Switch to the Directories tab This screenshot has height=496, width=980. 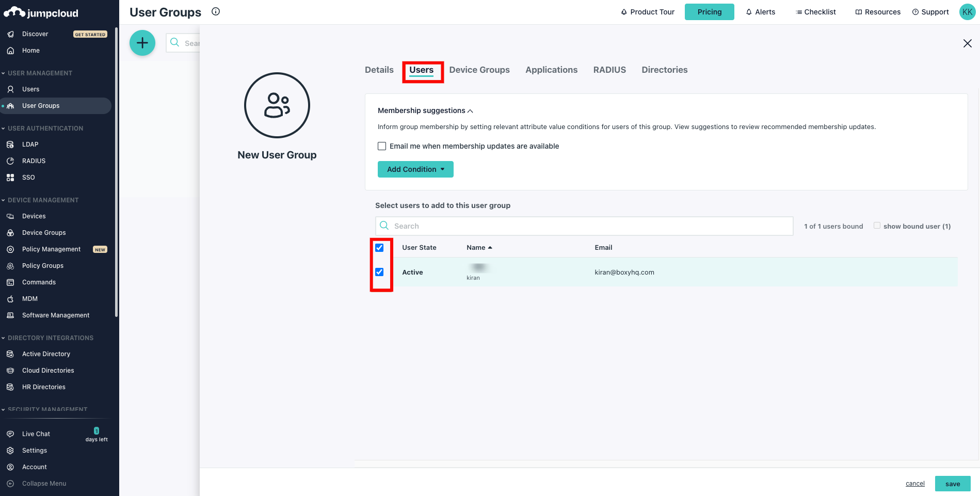[x=665, y=70]
